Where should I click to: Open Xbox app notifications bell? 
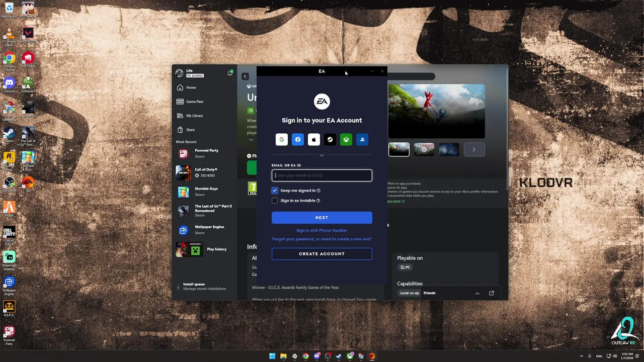[x=230, y=73]
